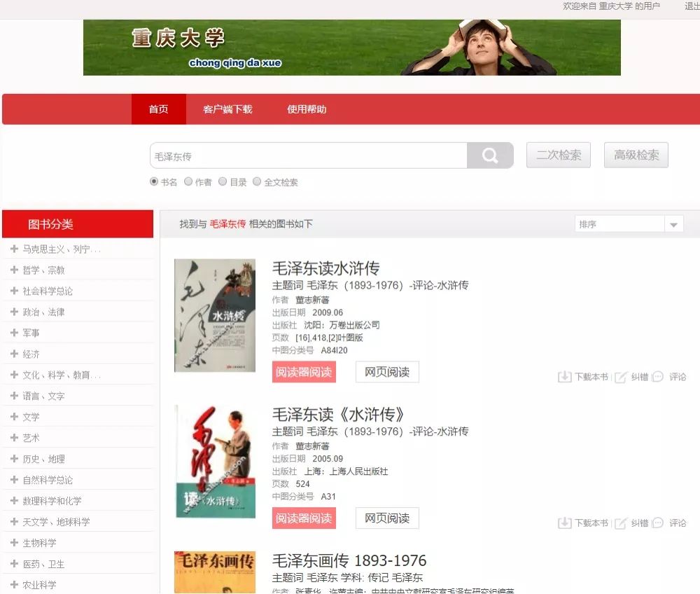Click 阅读器阅读 for 2009.06 book
The width and height of the screenshot is (700, 594).
[x=304, y=372]
